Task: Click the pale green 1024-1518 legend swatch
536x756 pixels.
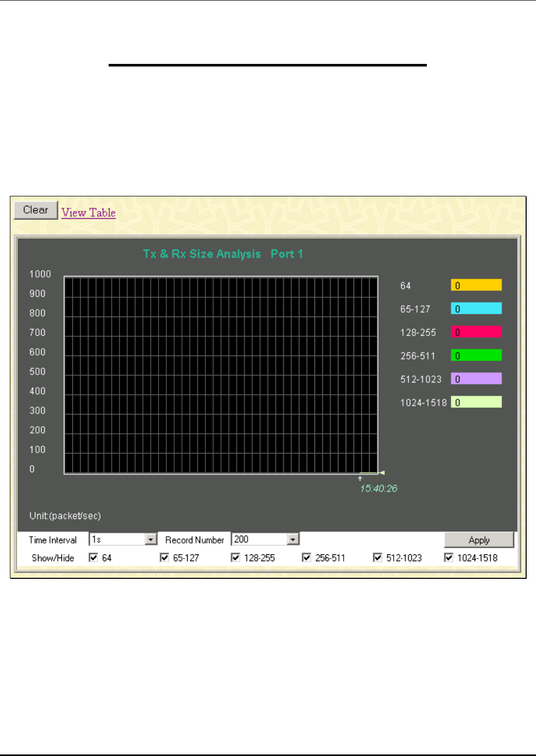Action: click(476, 402)
